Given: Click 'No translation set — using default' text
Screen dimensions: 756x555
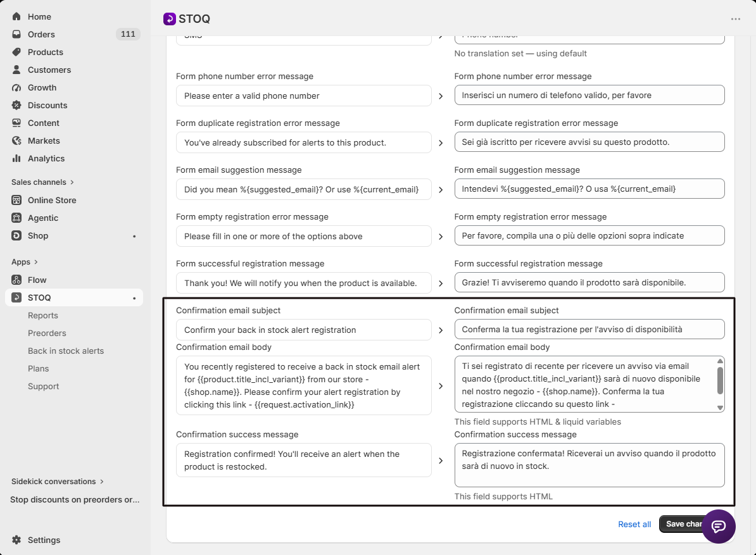Looking at the screenshot, I should click(520, 54).
